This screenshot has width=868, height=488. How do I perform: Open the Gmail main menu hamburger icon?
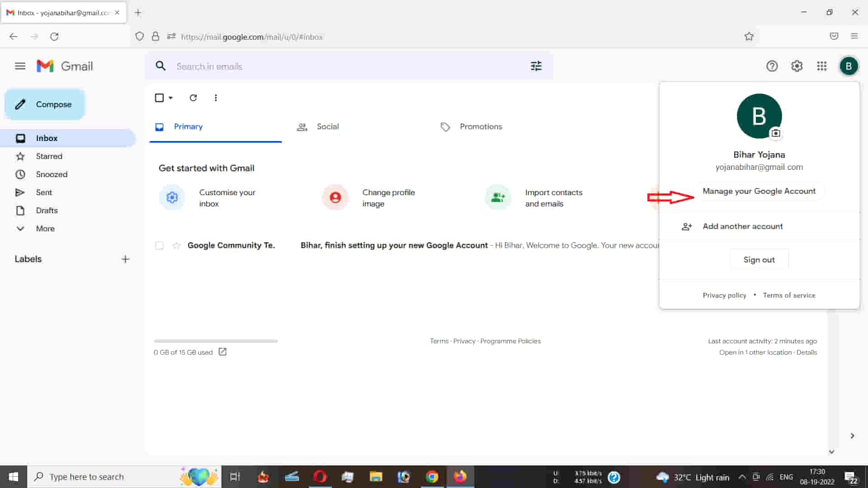click(20, 66)
